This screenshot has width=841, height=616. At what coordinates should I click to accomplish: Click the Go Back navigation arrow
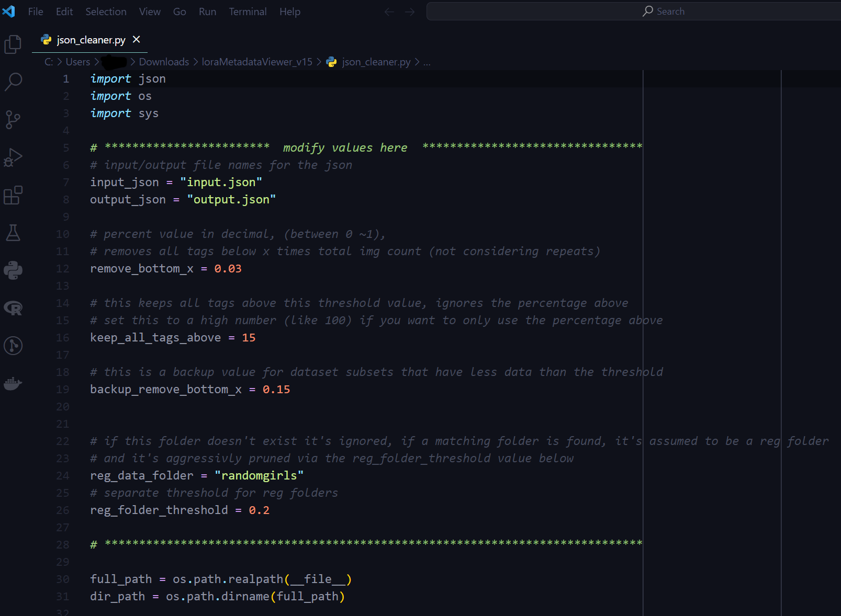click(389, 12)
